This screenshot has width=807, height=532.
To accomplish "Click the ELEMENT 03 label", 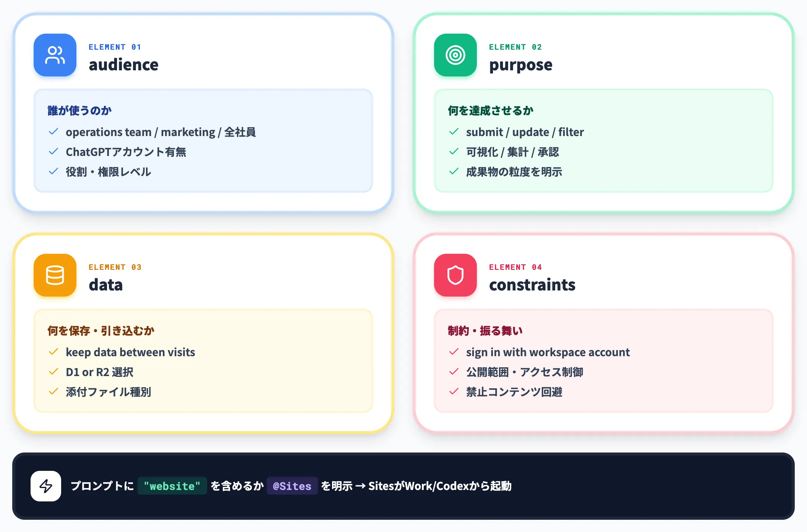I will [115, 267].
